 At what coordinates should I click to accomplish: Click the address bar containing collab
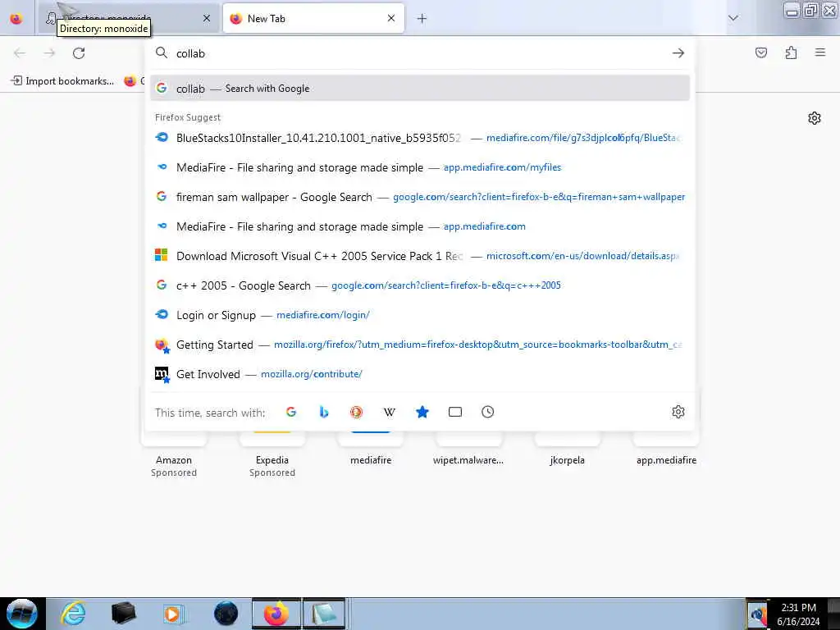click(418, 53)
